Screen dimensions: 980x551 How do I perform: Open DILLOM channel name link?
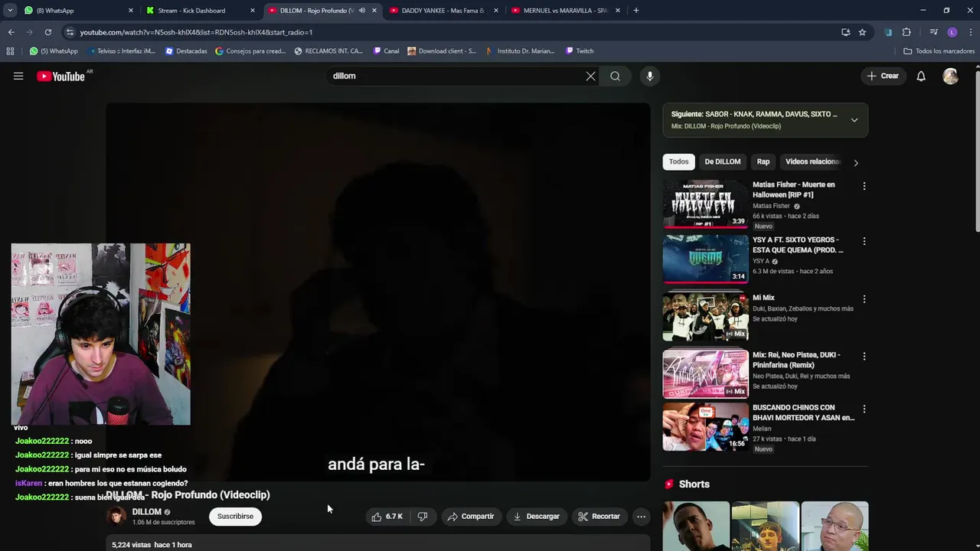[x=147, y=512]
